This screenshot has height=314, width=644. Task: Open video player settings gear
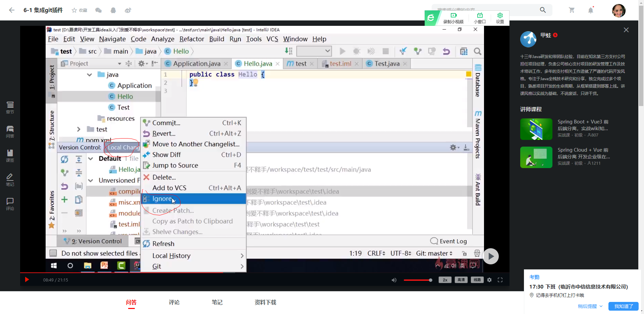489,280
